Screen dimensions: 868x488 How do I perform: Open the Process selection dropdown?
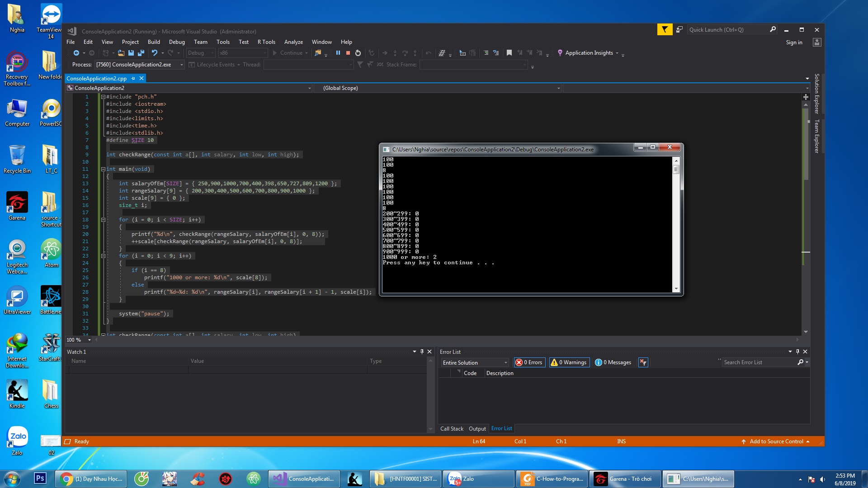182,65
